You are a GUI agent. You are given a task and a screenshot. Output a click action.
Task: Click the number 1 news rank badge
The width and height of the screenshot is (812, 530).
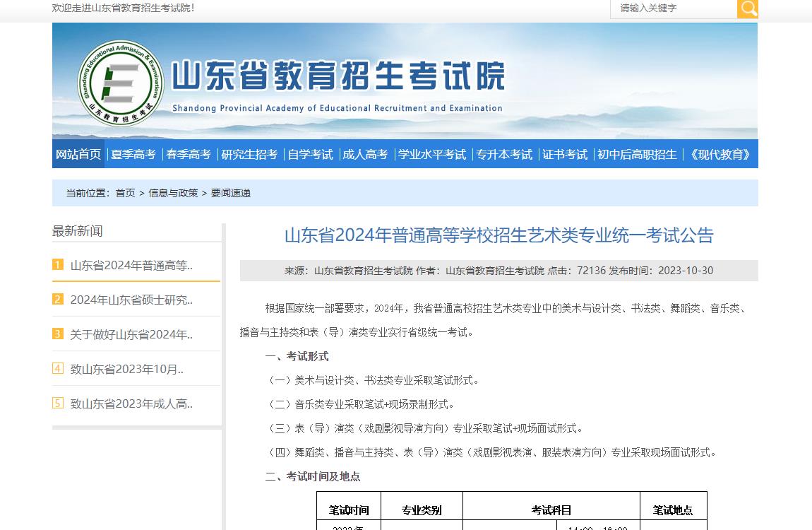[x=58, y=264]
